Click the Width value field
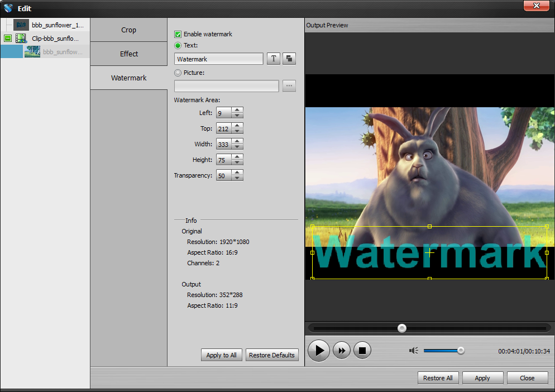This screenshot has width=555, height=392. pos(224,144)
